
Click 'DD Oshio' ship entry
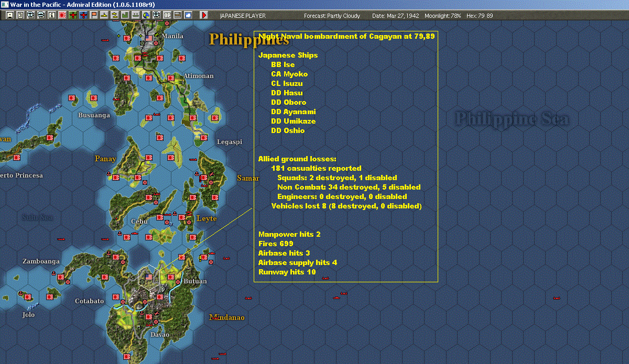[x=288, y=130]
